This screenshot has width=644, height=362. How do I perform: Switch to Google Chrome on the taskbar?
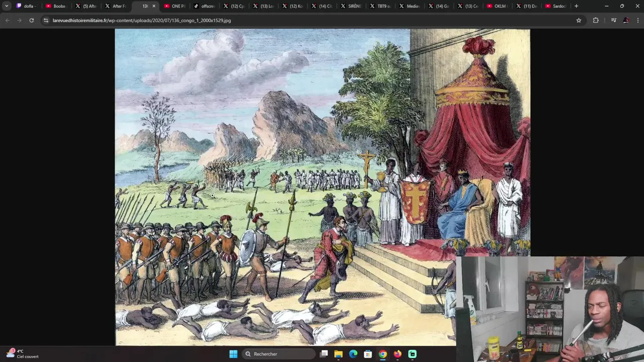pyautogui.click(x=383, y=354)
